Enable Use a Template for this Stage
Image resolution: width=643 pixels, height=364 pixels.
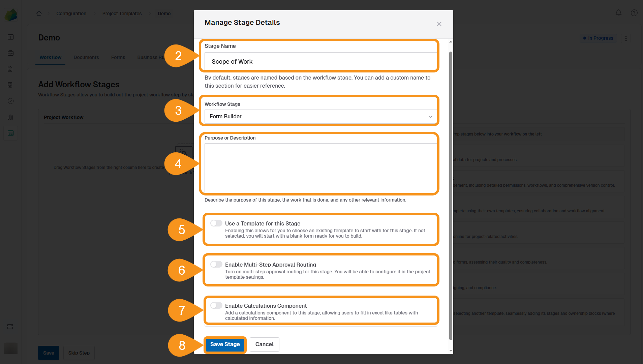pos(216,223)
